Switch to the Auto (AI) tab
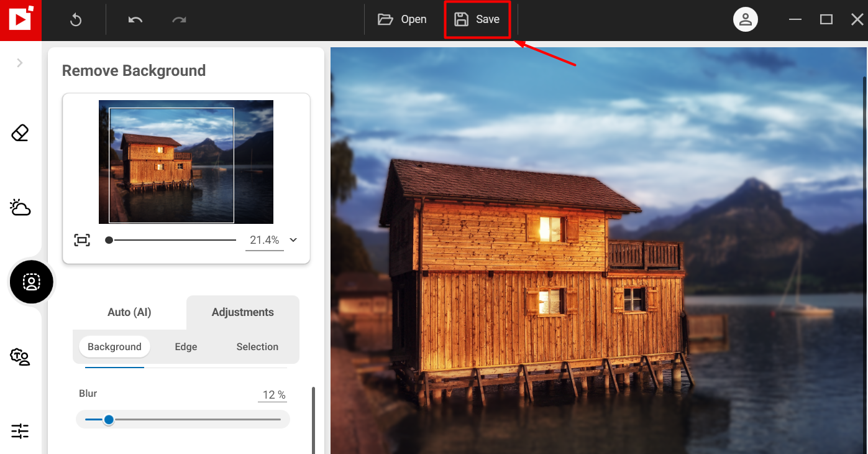Viewport: 868px width, 454px height. point(129,312)
